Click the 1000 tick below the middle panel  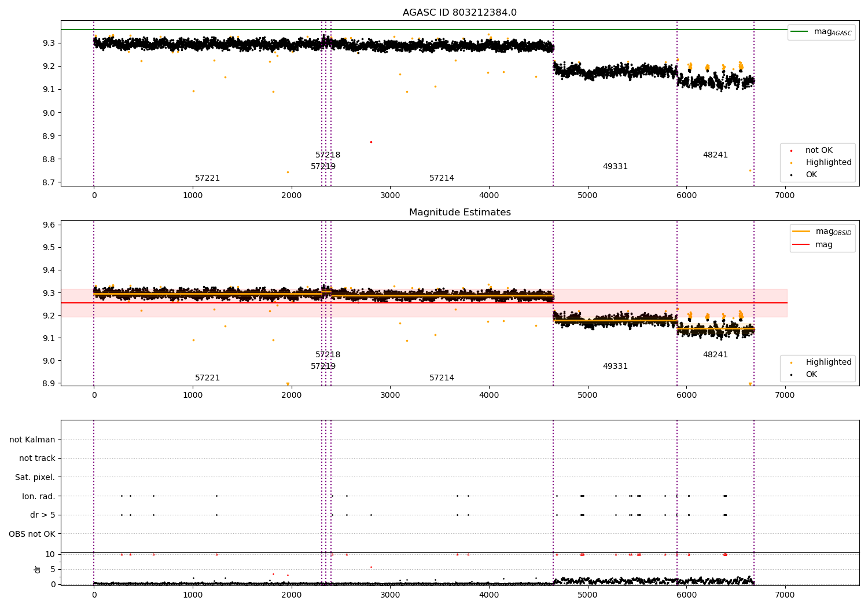[x=193, y=395]
